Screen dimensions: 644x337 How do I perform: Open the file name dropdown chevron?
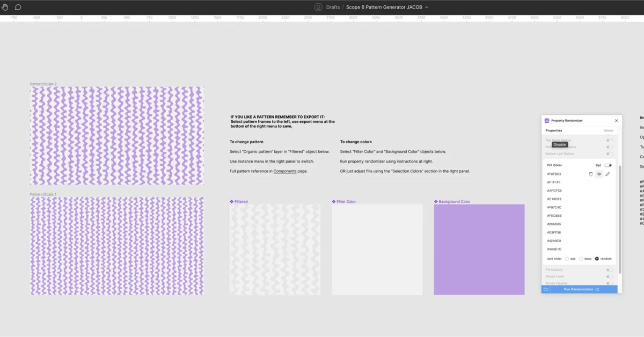[x=427, y=8]
